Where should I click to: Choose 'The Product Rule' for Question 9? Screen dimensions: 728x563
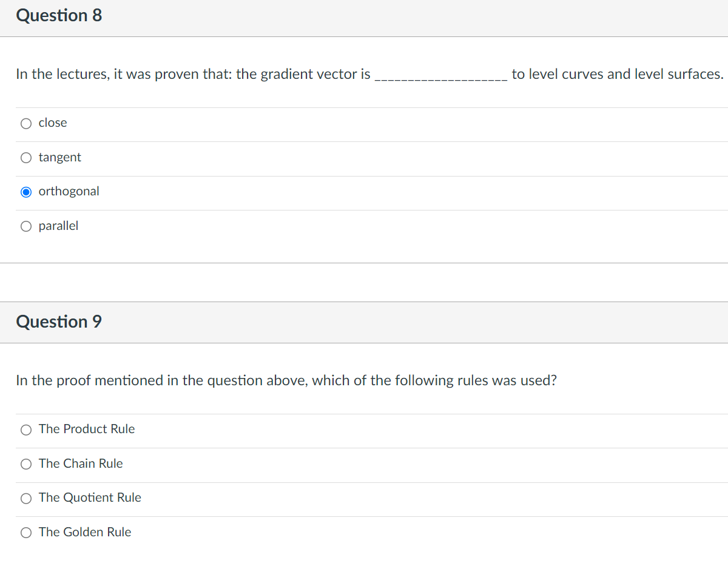26,430
